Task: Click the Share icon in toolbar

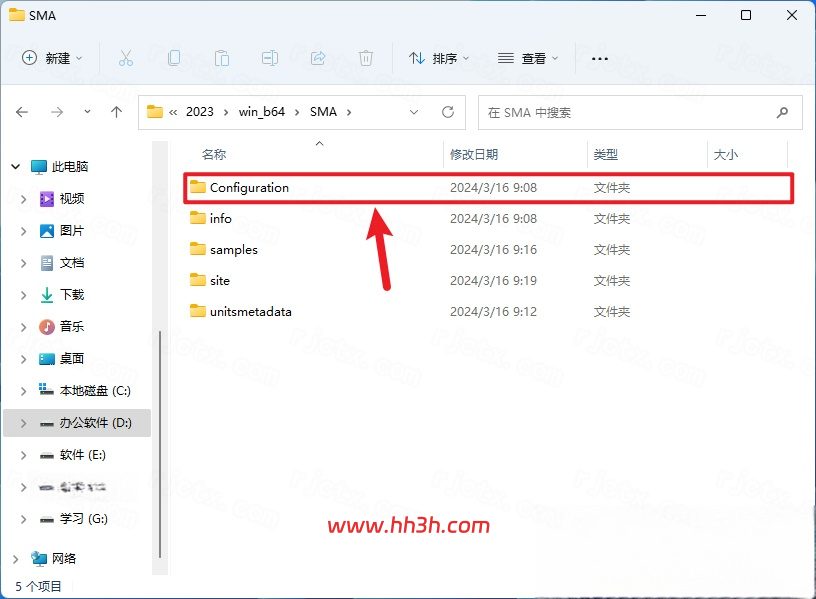Action: [318, 58]
